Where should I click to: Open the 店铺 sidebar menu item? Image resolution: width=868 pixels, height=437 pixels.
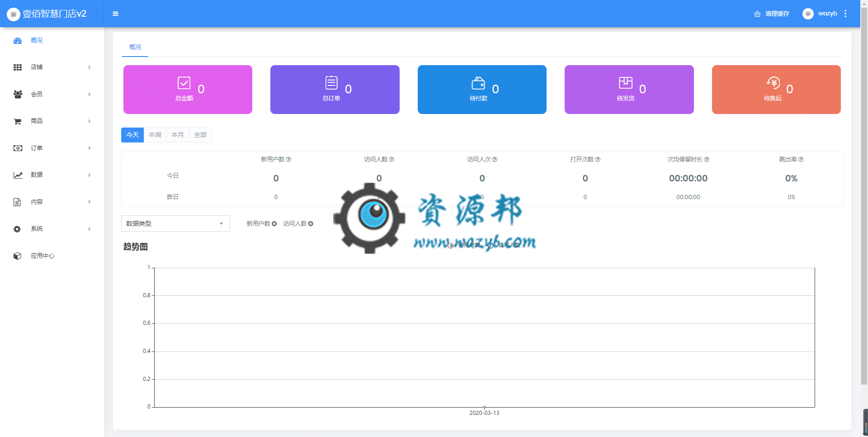52,67
